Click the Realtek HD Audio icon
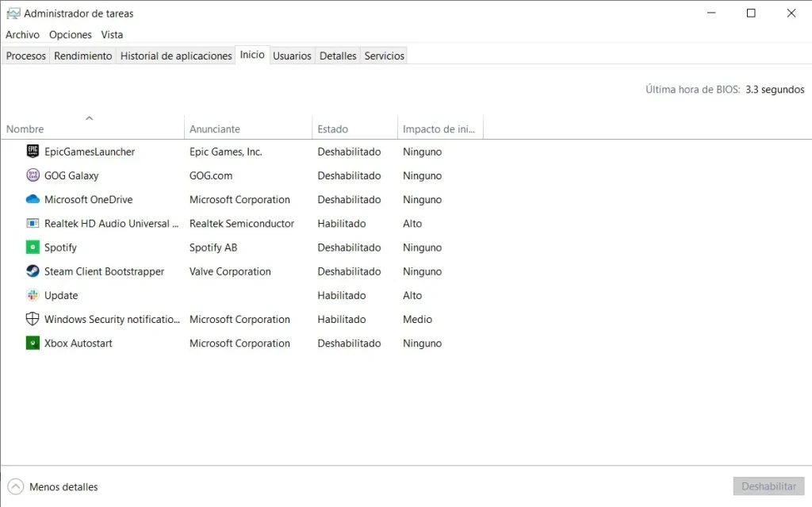The image size is (812, 507). [x=33, y=224]
